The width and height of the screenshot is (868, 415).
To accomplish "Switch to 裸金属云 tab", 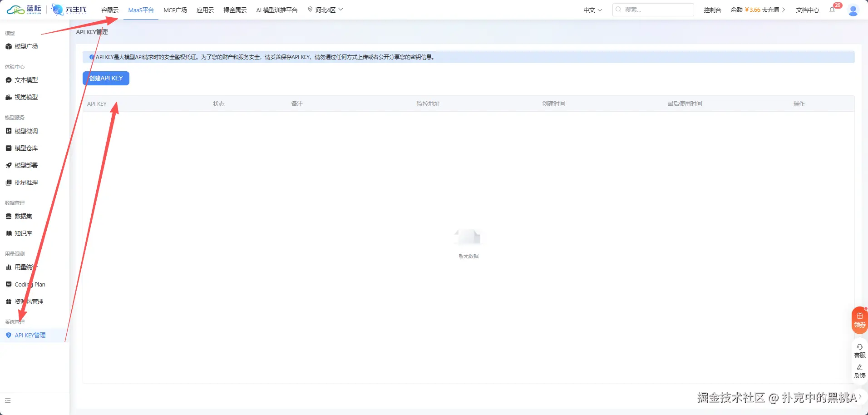I will click(x=235, y=10).
